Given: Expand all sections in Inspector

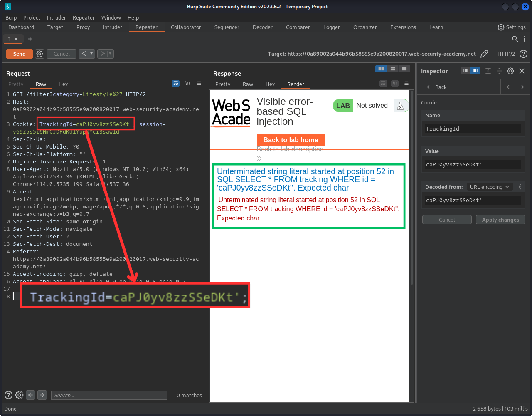Looking at the screenshot, I should pyautogui.click(x=488, y=71).
